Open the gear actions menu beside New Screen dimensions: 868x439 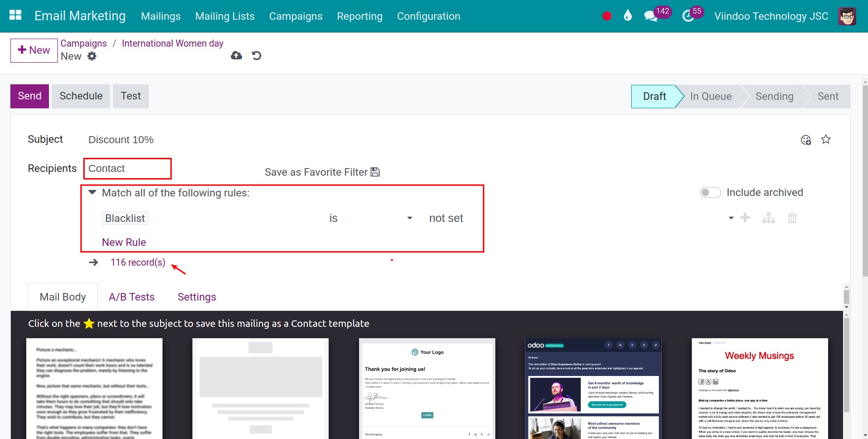pos(92,57)
